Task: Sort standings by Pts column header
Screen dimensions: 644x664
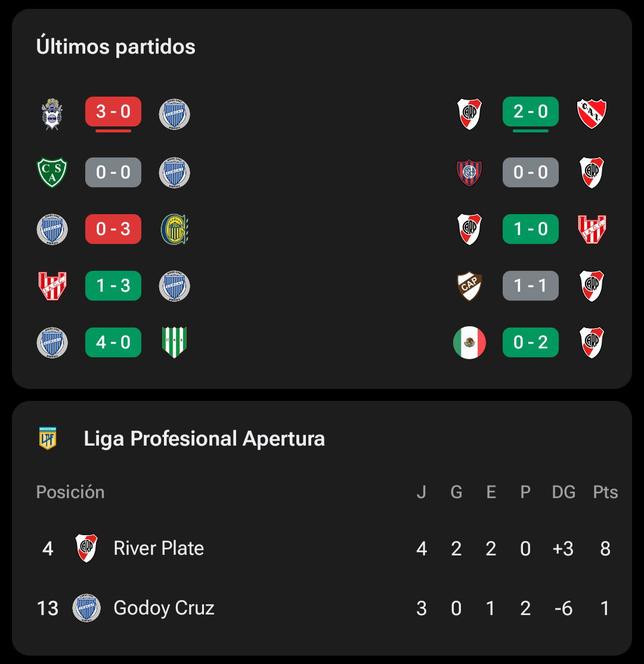Action: [x=605, y=492]
